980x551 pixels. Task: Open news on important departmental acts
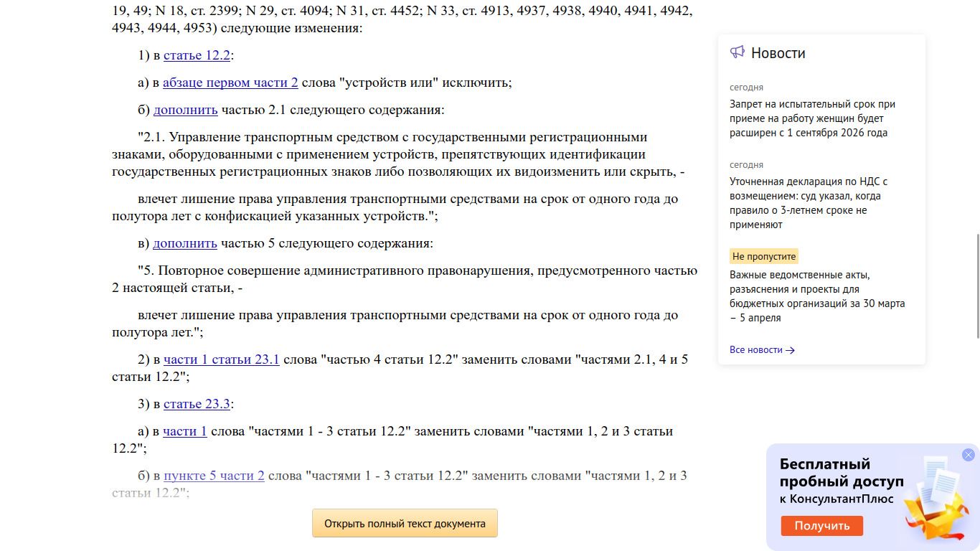pyautogui.click(x=817, y=296)
